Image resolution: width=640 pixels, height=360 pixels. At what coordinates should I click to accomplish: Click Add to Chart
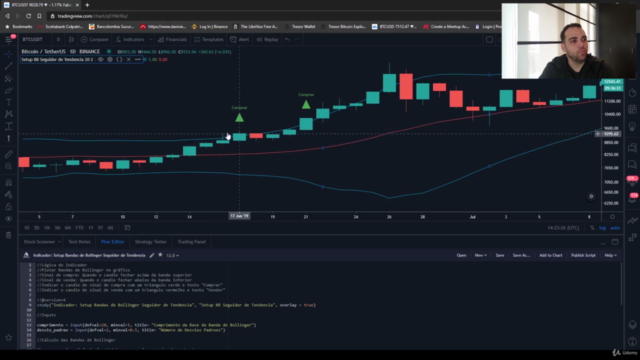[x=551, y=255]
